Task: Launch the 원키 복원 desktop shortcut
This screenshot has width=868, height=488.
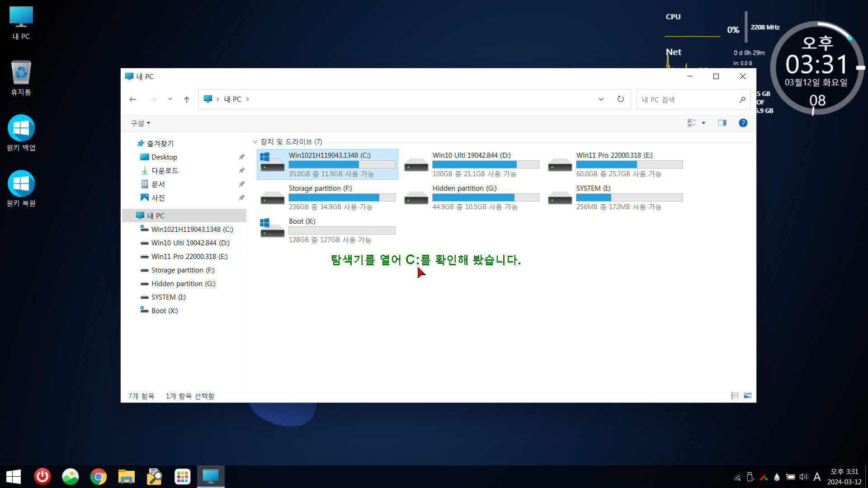Action: click(21, 189)
